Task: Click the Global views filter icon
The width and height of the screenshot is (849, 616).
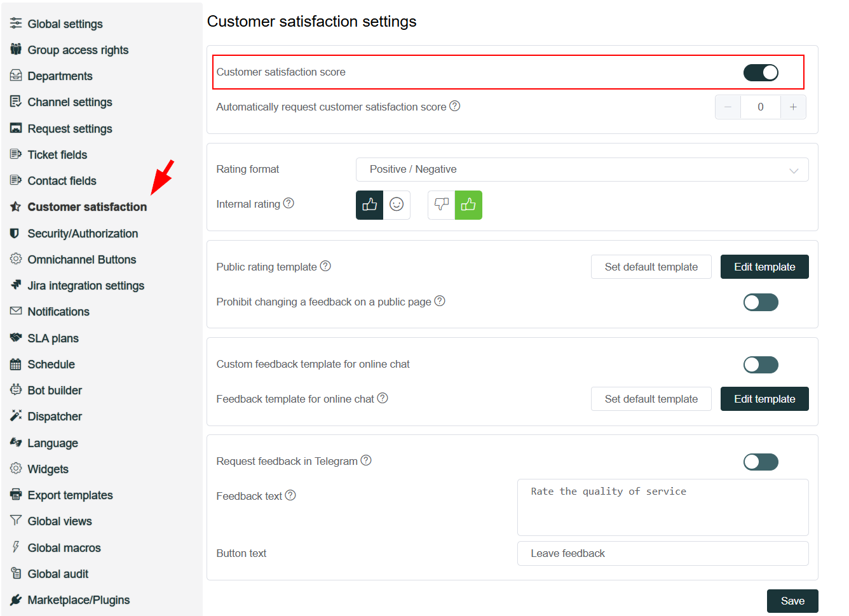Action: pyautogui.click(x=16, y=521)
